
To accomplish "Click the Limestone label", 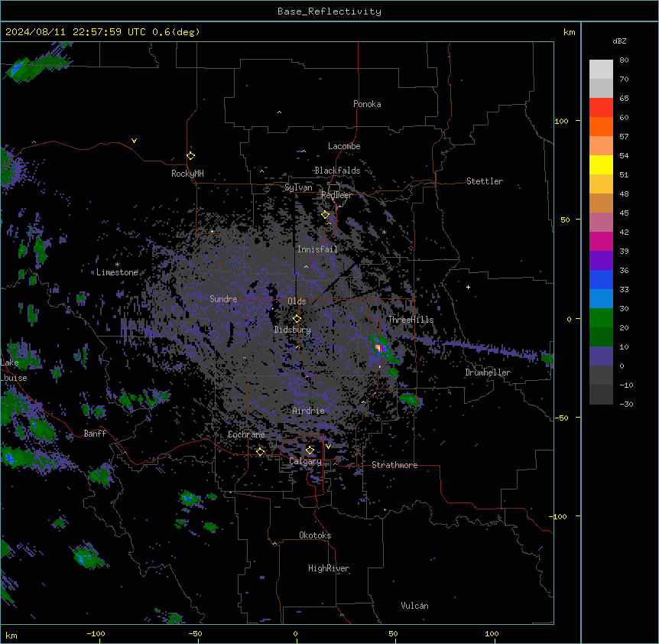I will point(117,272).
